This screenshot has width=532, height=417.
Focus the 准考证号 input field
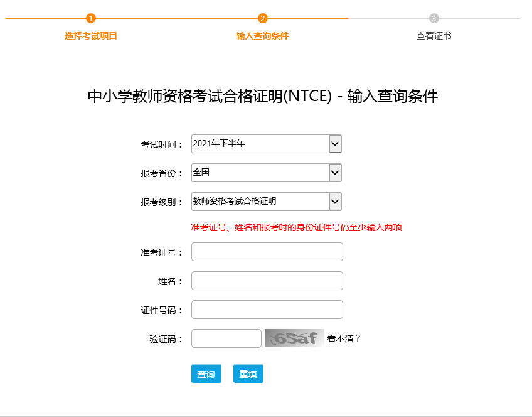tap(267, 252)
